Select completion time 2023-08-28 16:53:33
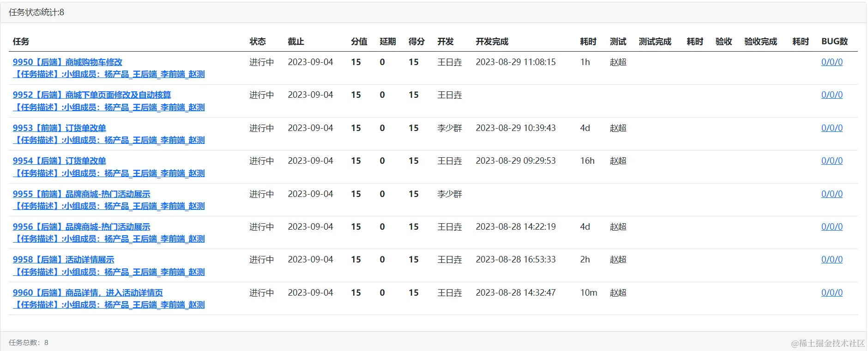This screenshot has height=351, width=868. tap(516, 259)
